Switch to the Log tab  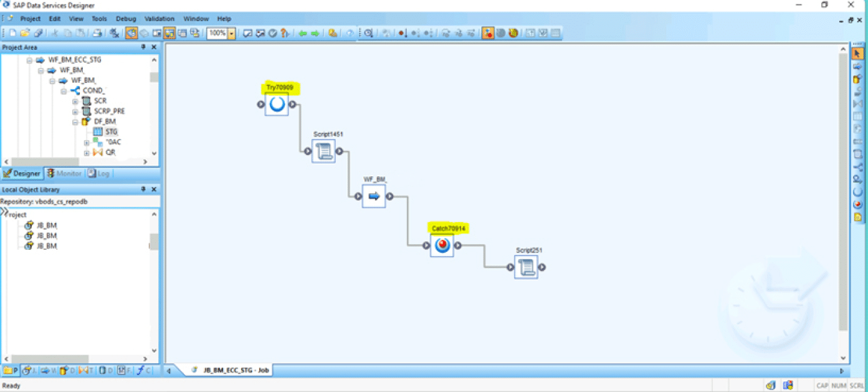98,173
